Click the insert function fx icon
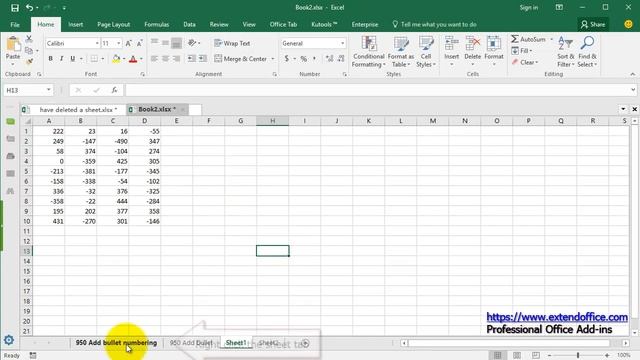This screenshot has height=360, width=640. (x=114, y=90)
